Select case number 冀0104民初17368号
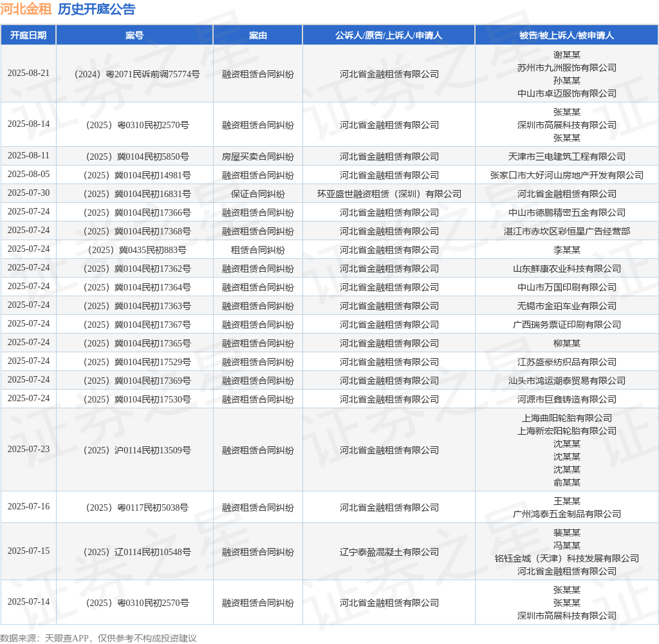The image size is (659, 644). click(137, 231)
